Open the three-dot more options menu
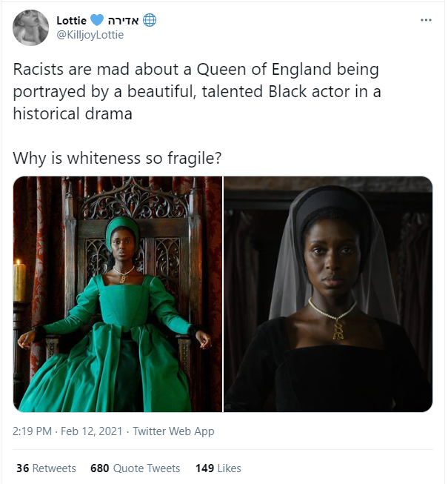 [426, 20]
